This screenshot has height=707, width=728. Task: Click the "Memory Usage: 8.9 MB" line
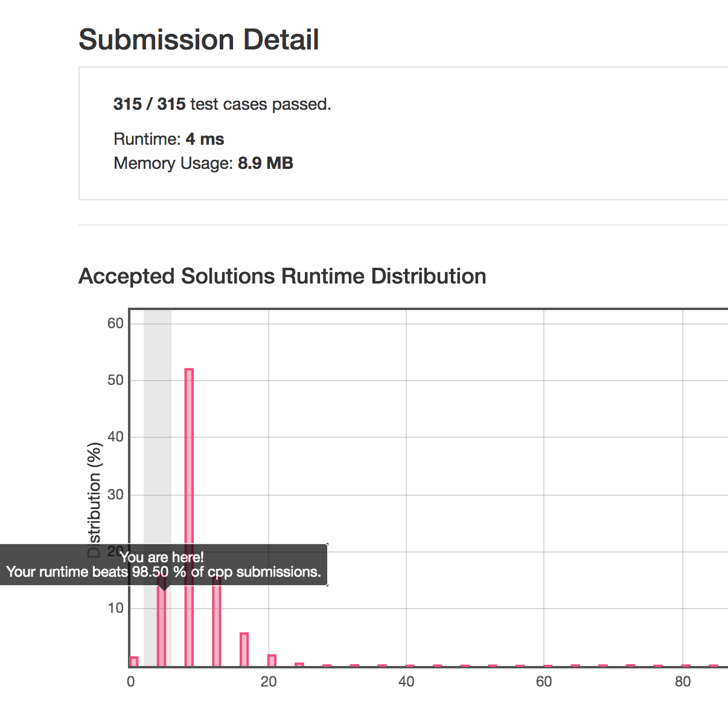pyautogui.click(x=203, y=163)
